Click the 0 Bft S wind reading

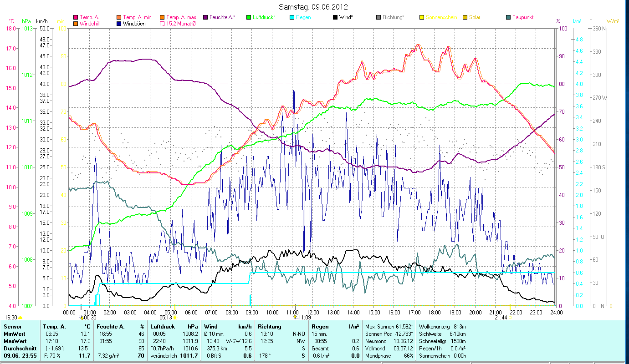[x=214, y=356]
